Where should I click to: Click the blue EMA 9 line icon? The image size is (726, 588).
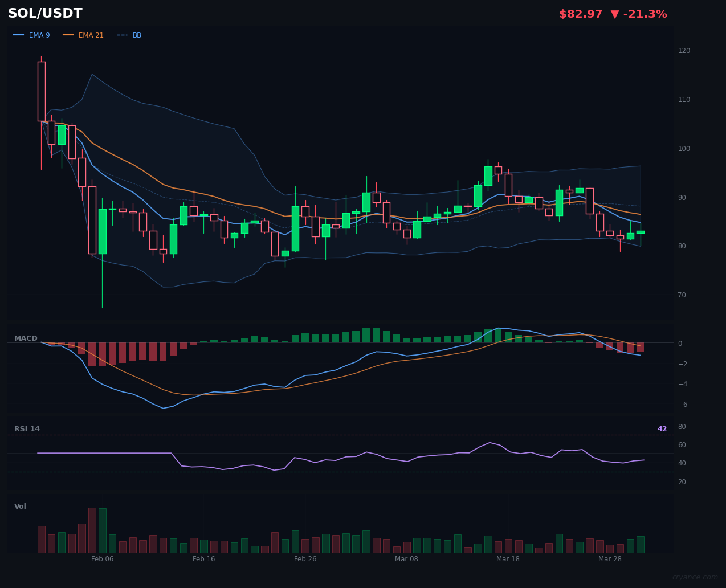[19, 35]
